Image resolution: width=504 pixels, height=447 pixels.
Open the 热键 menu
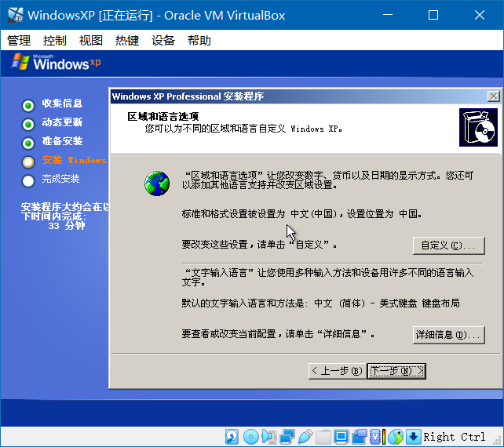point(127,41)
